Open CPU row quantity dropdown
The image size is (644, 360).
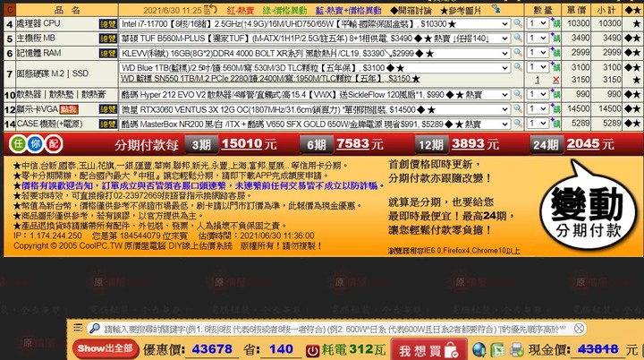tap(538, 23)
